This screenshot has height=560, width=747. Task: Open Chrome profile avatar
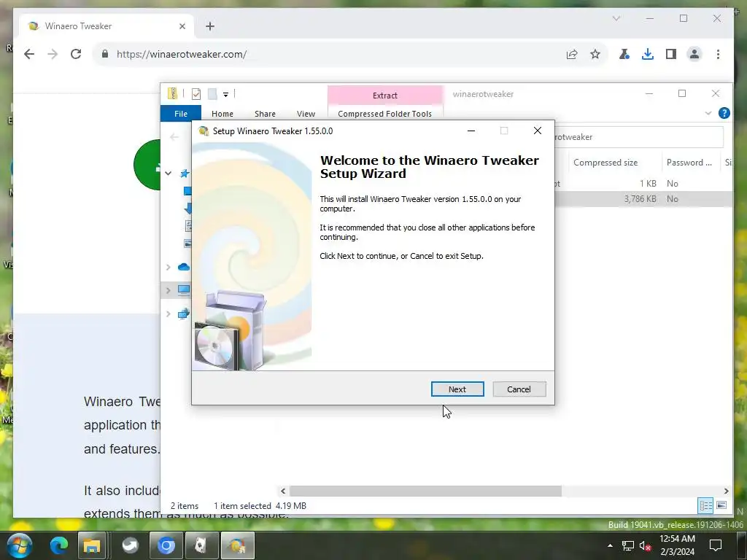(x=694, y=54)
